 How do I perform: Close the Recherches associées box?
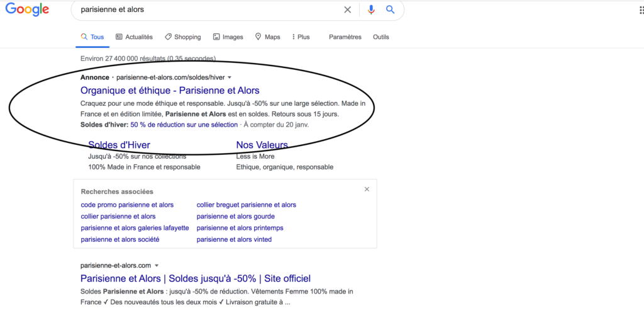point(367,189)
